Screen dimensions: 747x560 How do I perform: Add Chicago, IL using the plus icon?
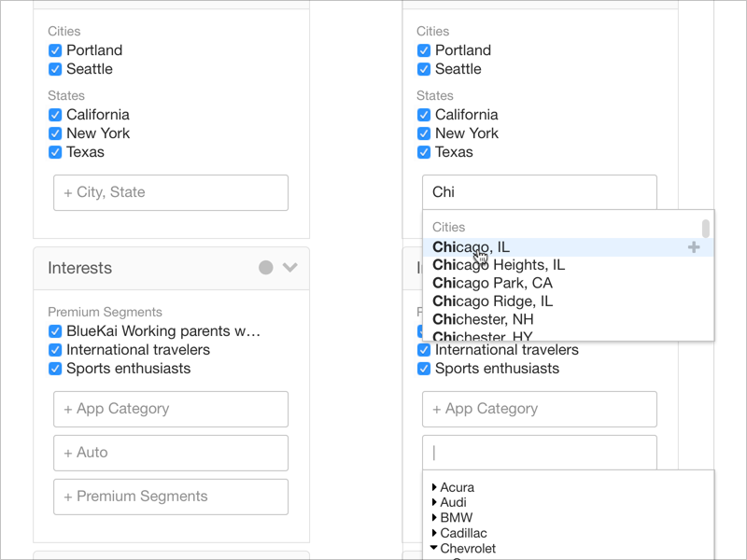(x=695, y=246)
